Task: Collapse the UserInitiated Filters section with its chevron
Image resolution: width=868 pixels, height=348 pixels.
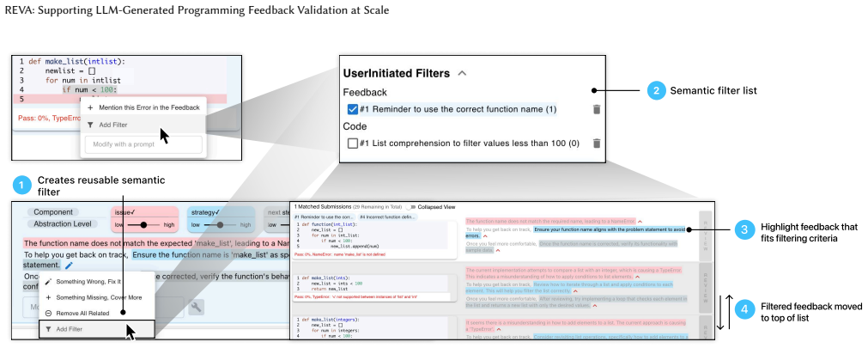Action: click(x=463, y=73)
